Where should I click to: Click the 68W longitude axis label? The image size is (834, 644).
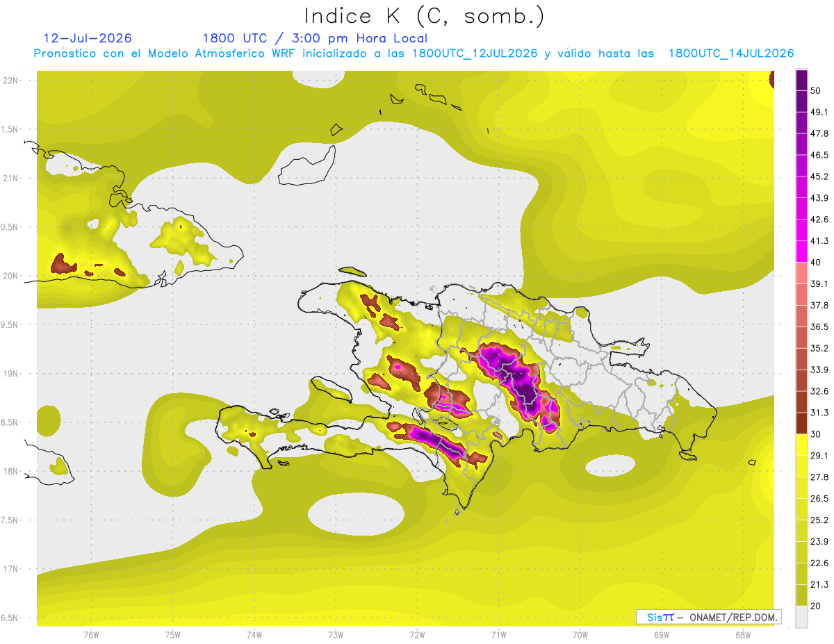[742, 634]
